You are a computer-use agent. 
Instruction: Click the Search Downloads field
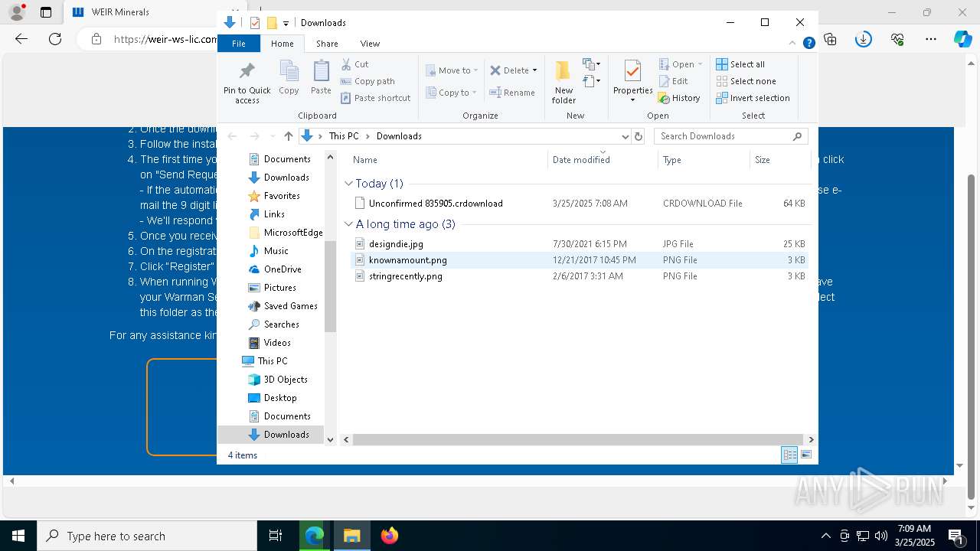731,136
